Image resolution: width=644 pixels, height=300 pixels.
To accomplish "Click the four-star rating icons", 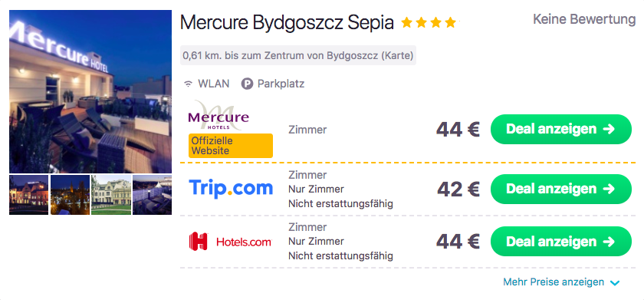I will tap(429, 22).
